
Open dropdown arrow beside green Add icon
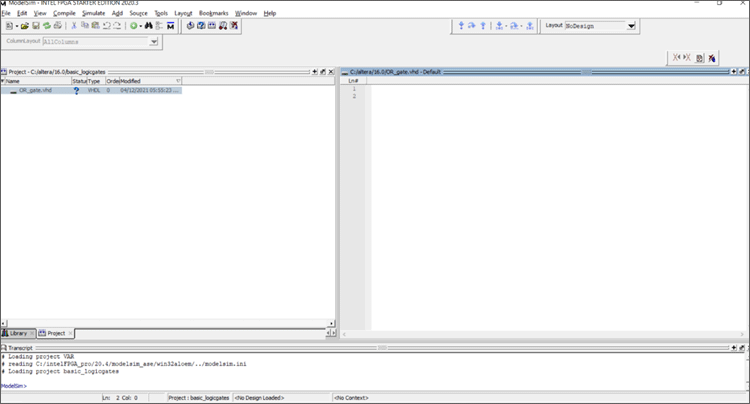click(x=141, y=26)
